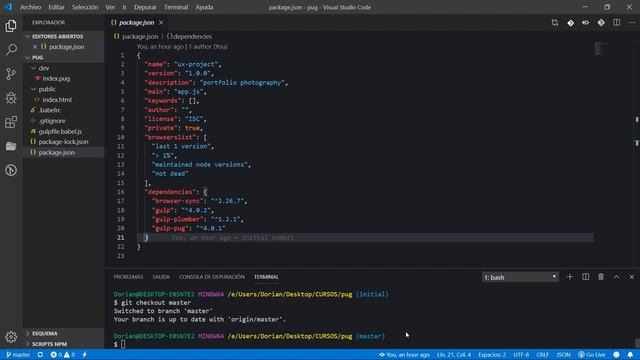Open gulpfile.babel.js file
Image resolution: width=640 pixels, height=360 pixels.
click(60, 131)
